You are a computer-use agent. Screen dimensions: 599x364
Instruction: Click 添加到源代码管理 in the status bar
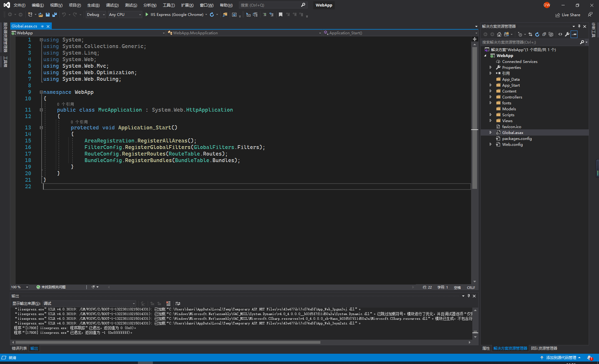point(561,358)
